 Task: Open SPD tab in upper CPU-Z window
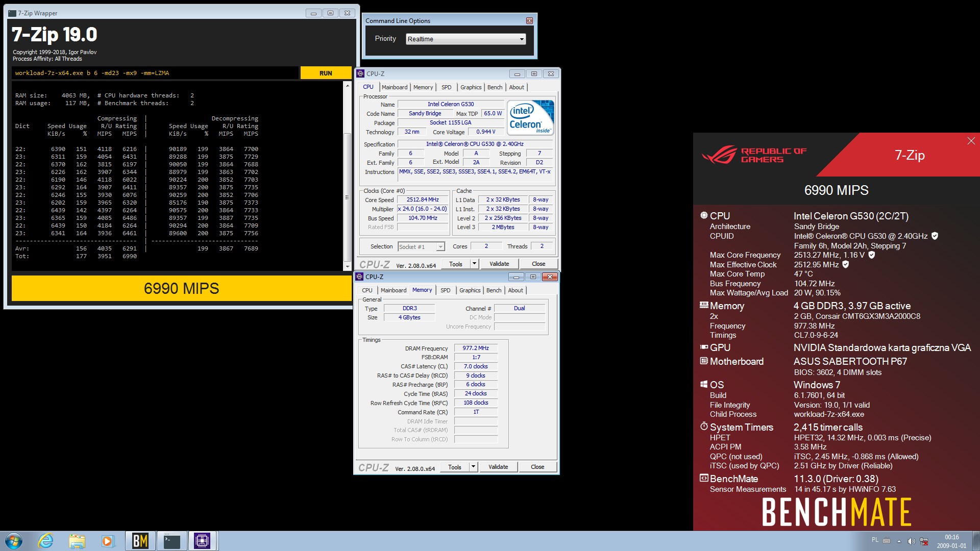pyautogui.click(x=447, y=87)
